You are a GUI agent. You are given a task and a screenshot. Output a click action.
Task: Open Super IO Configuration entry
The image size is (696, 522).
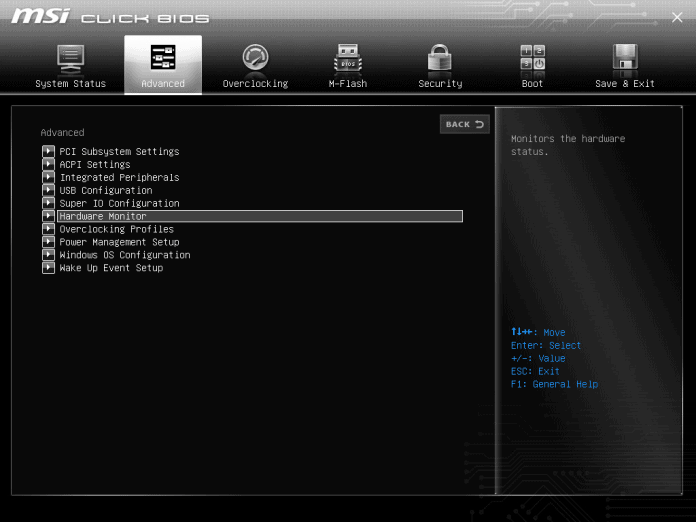tap(119, 204)
